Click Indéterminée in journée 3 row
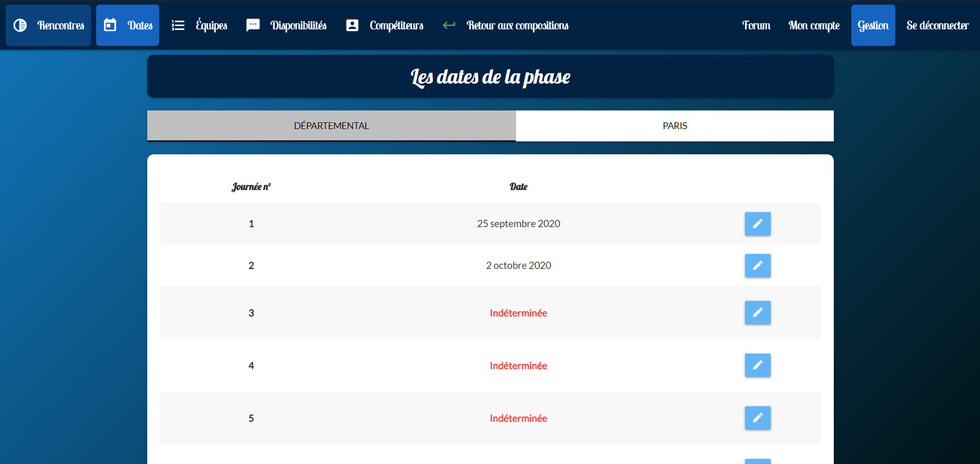This screenshot has width=980, height=464. (519, 313)
